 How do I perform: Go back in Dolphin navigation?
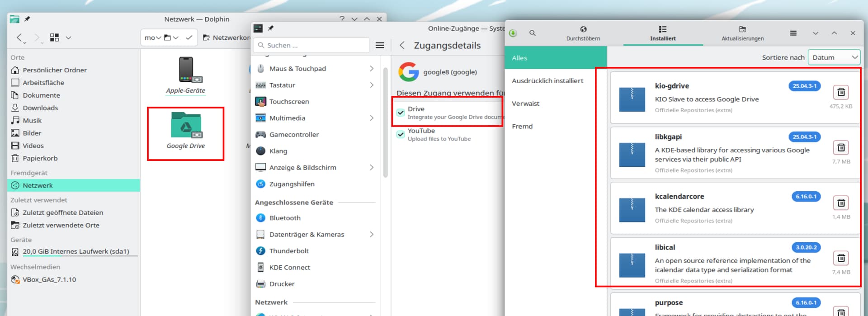click(x=19, y=38)
